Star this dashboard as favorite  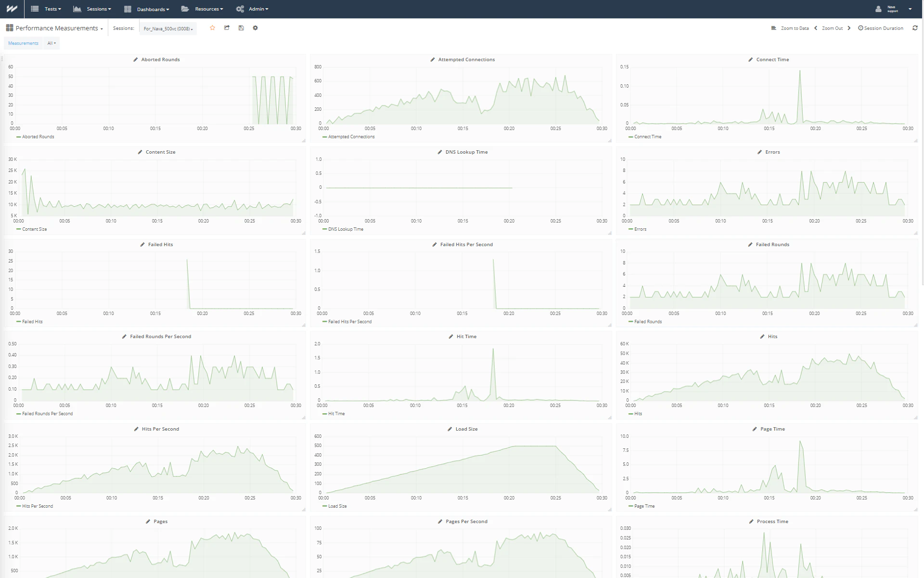click(x=212, y=28)
